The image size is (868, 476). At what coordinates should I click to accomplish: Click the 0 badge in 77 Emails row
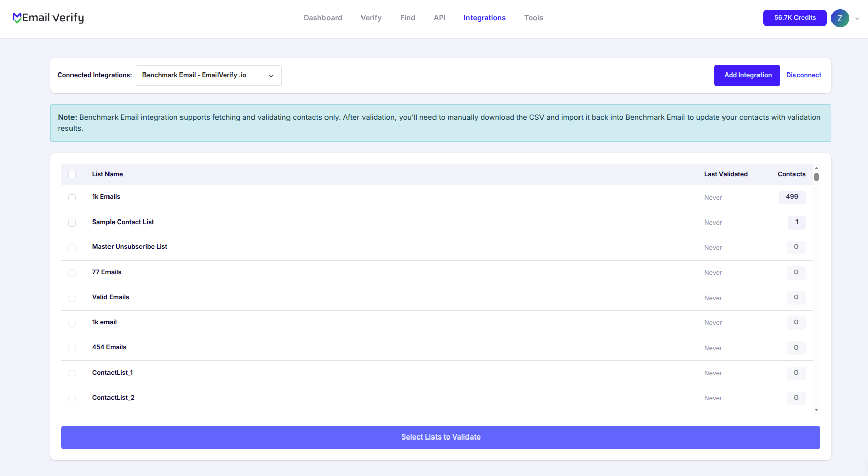pos(796,272)
